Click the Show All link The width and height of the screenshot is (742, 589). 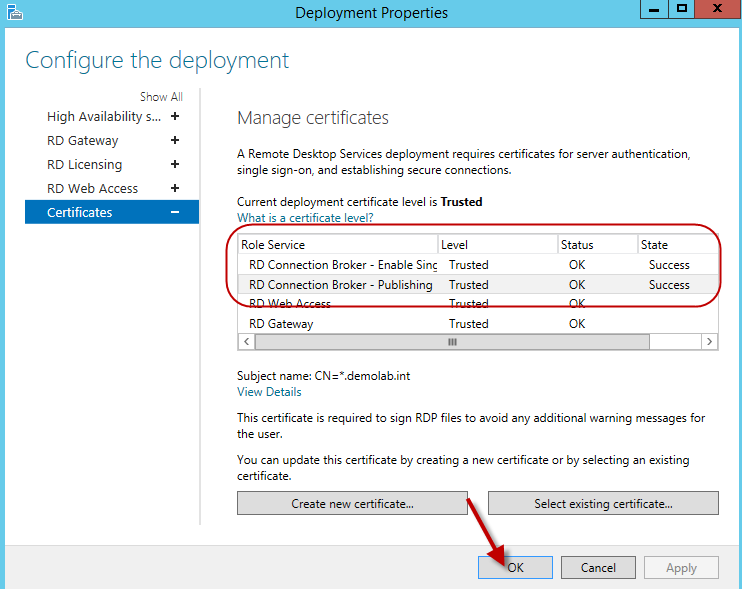click(161, 97)
